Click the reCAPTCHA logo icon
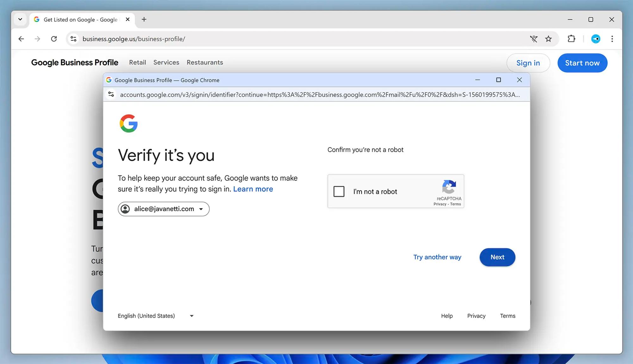Screen dimensions: 633x364 point(449,187)
